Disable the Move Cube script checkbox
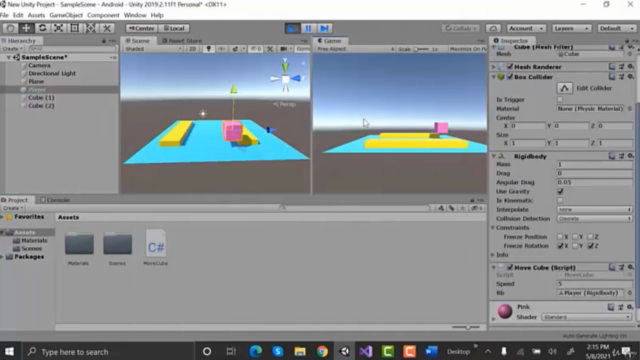Screen dimensions: 640x360 [x=510, y=267]
